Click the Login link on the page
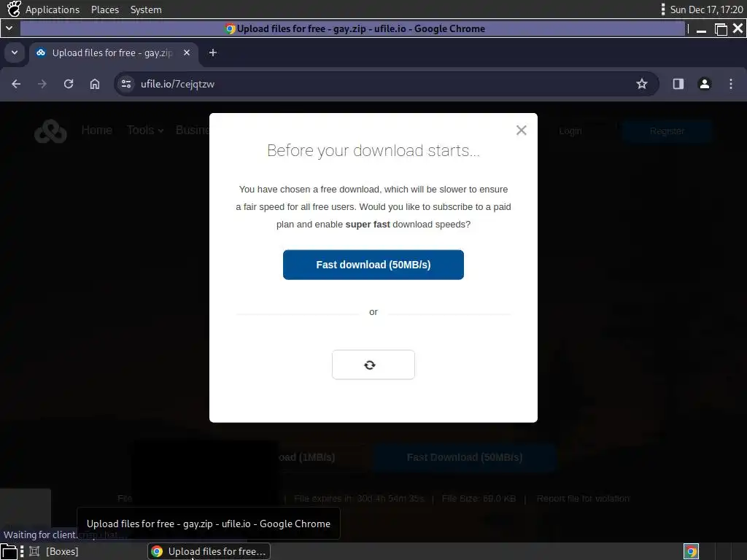 click(570, 131)
